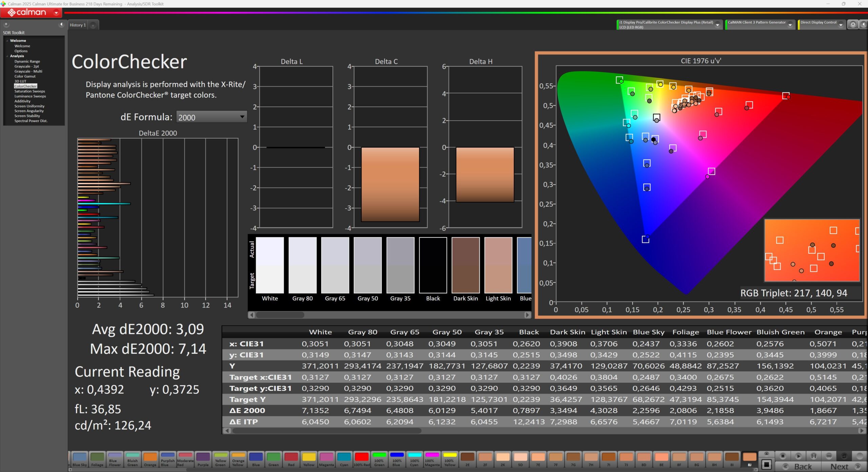Select Saturation Sweeps in the Analysis tree

[x=29, y=91]
